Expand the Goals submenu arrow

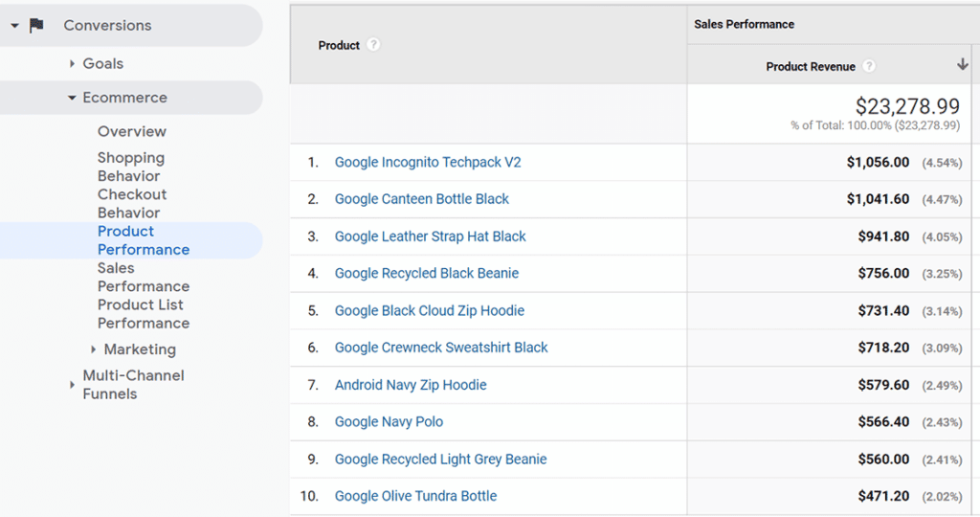tap(72, 64)
